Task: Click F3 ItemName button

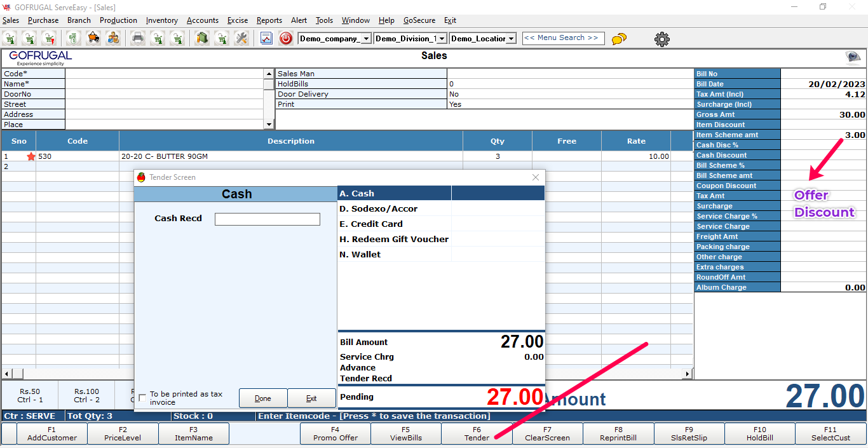Action: [193, 433]
